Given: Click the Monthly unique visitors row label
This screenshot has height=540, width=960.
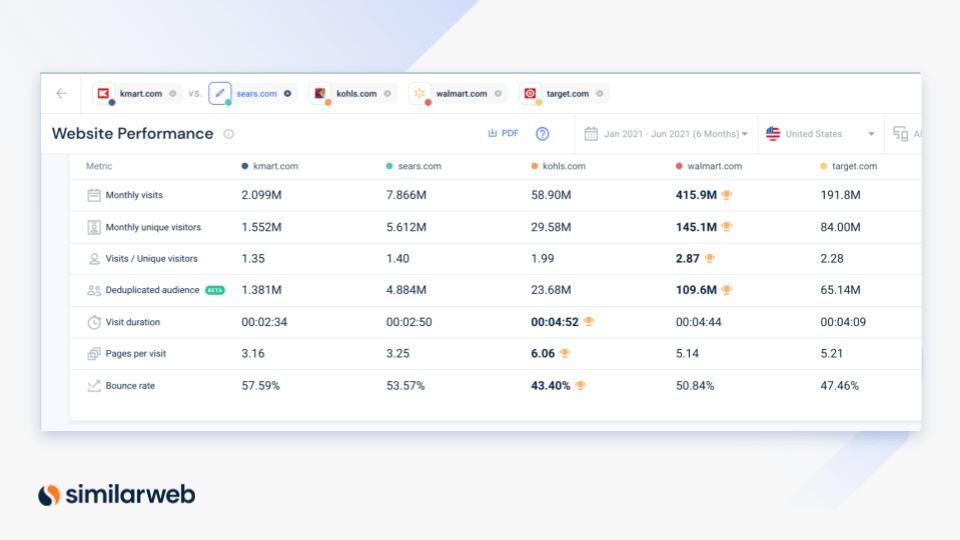Looking at the screenshot, I should [153, 227].
